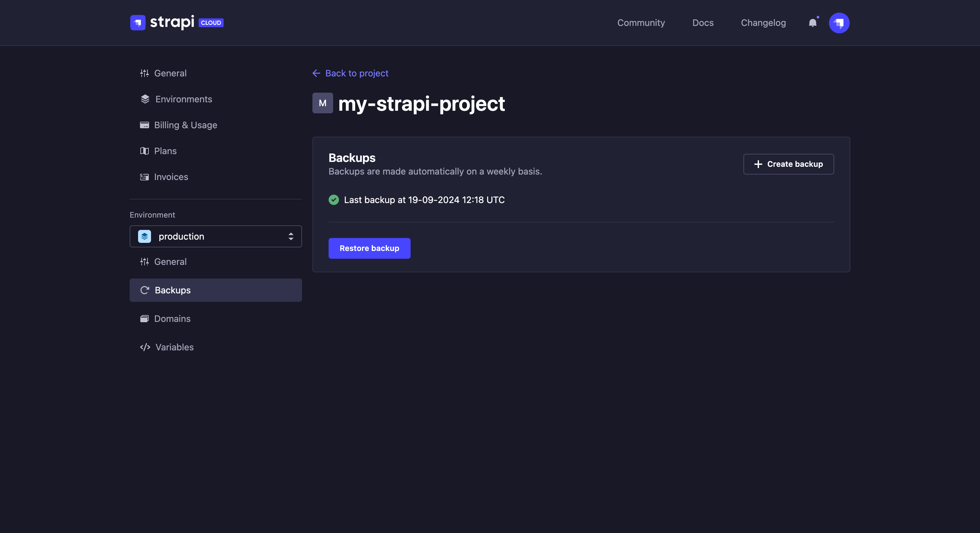Open environment General settings under production
This screenshot has width=980, height=533.
pos(170,262)
